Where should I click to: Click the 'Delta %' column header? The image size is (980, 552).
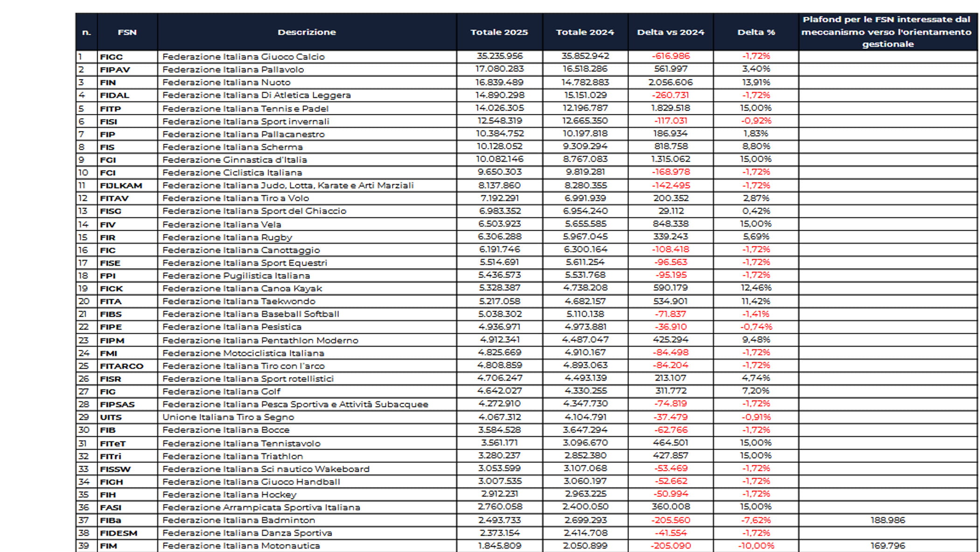coord(756,32)
